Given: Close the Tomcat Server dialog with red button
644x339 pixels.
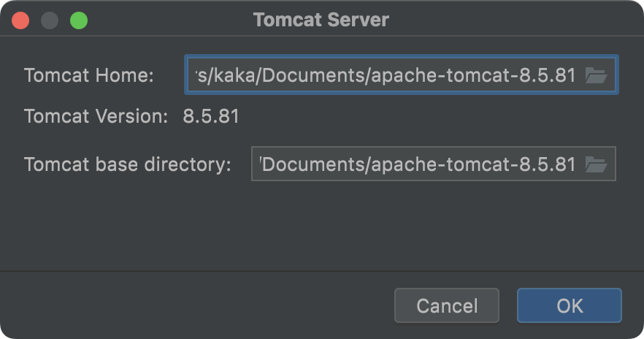Looking at the screenshot, I should [x=20, y=20].
